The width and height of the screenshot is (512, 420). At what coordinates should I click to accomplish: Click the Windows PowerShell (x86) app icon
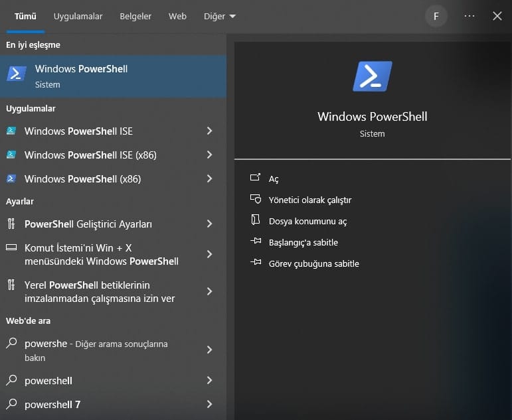pyautogui.click(x=11, y=179)
